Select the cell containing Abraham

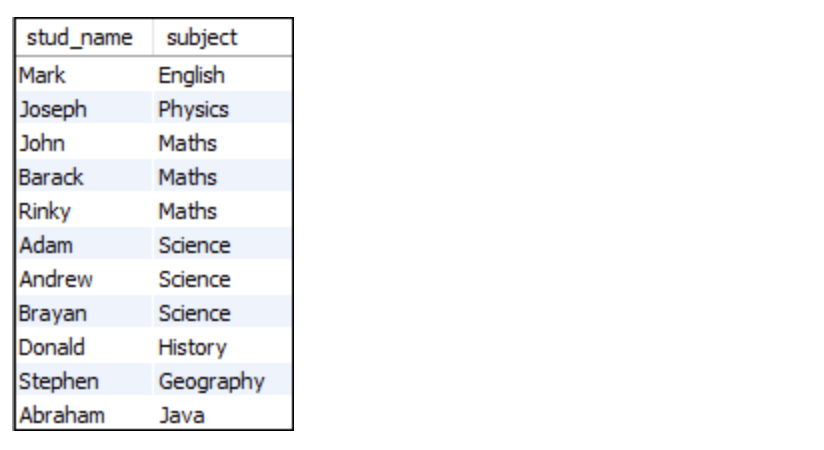coord(84,414)
